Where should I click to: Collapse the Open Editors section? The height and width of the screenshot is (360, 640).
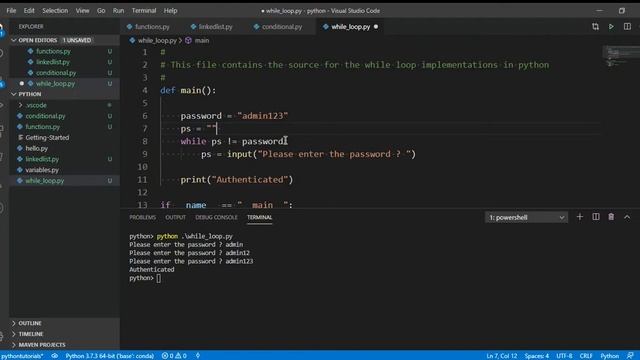tap(38, 40)
